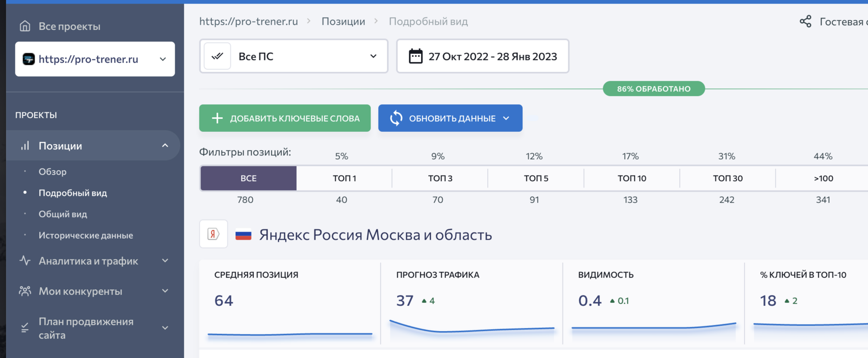The height and width of the screenshot is (358, 868).
Task: Open Исторические данные in sidebar
Action: tap(86, 235)
